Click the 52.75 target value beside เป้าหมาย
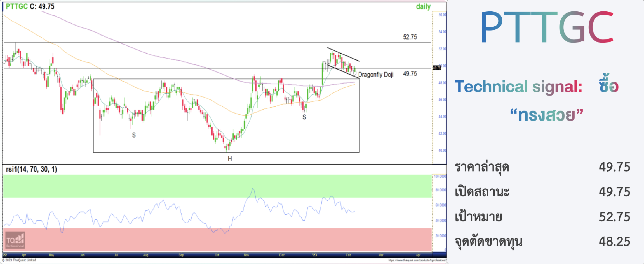Screen dimensions: 644x264 [x=615, y=217]
